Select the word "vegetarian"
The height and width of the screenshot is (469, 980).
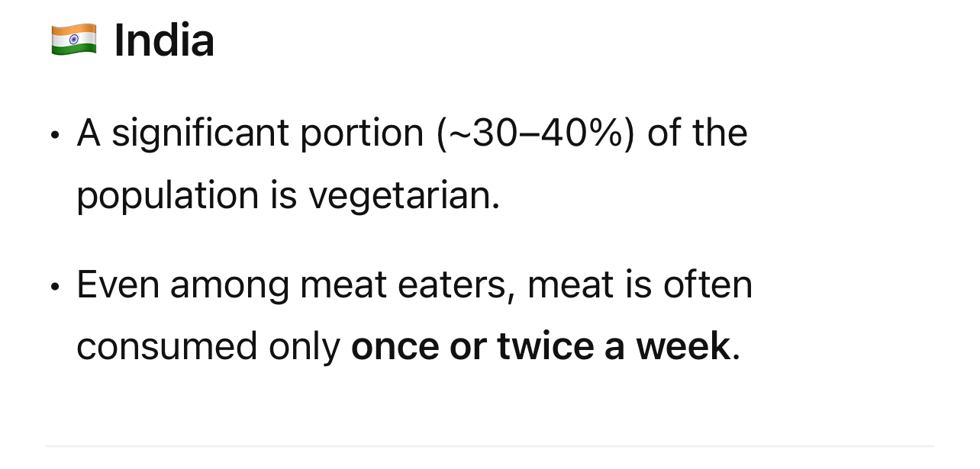tap(403, 195)
